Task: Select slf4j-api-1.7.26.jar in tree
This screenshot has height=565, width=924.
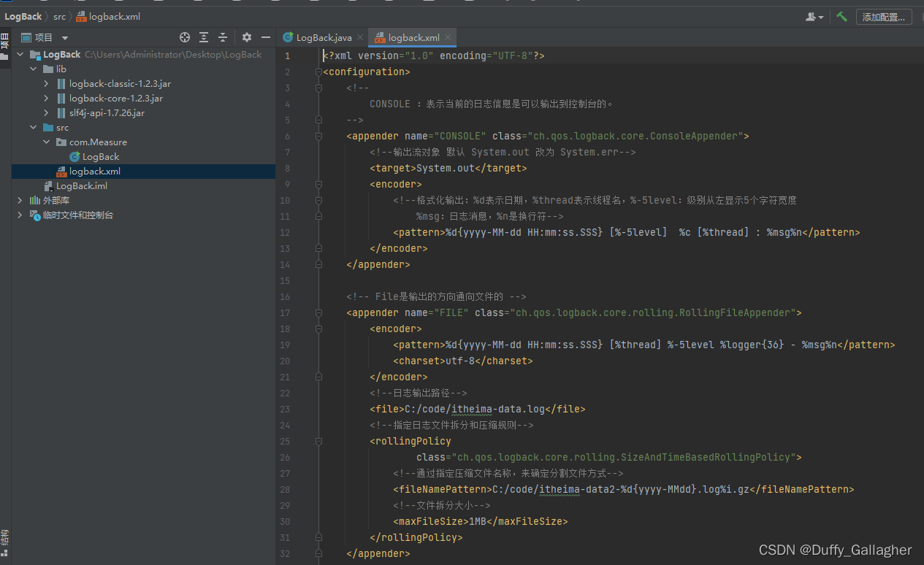Action: point(107,112)
